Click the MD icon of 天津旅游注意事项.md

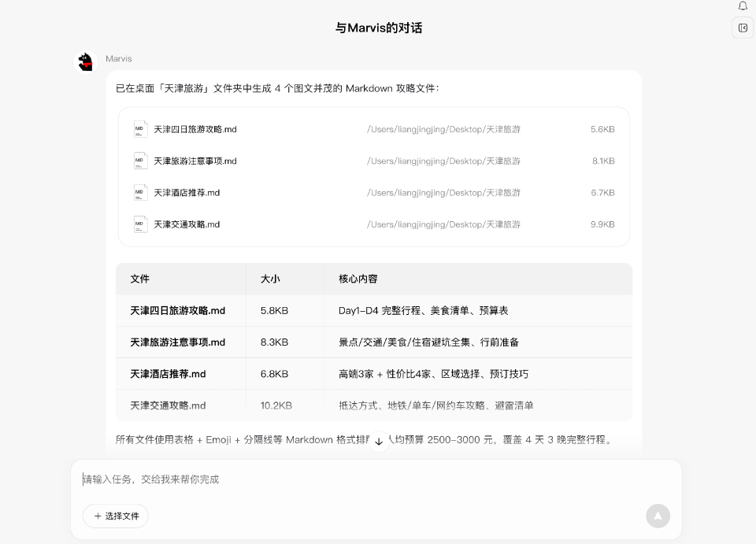click(140, 161)
